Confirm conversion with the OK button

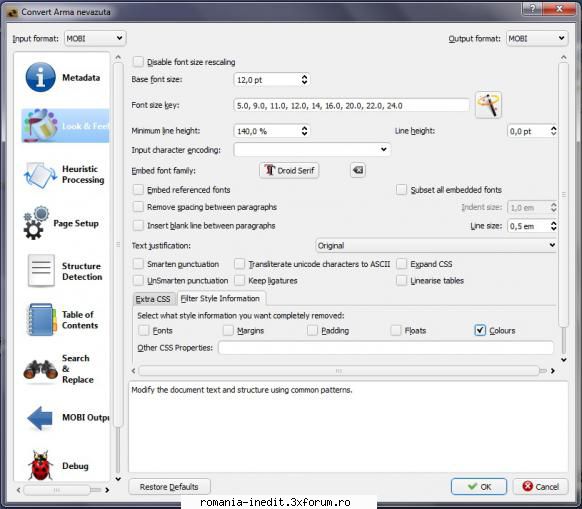point(479,486)
